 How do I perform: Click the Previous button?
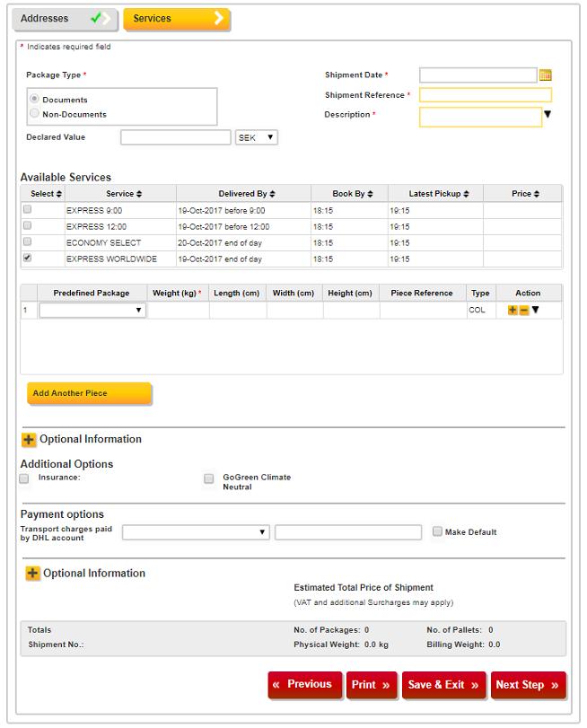[304, 684]
